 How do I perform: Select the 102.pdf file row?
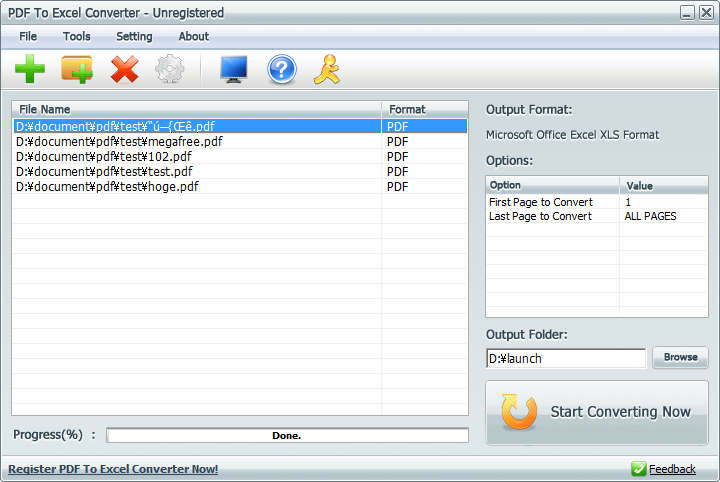(x=240, y=157)
